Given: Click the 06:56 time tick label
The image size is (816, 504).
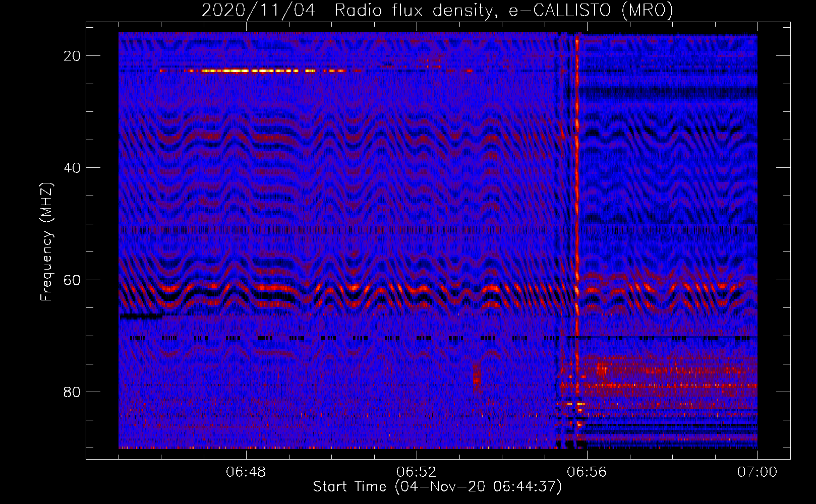Looking at the screenshot, I should click(x=587, y=472).
